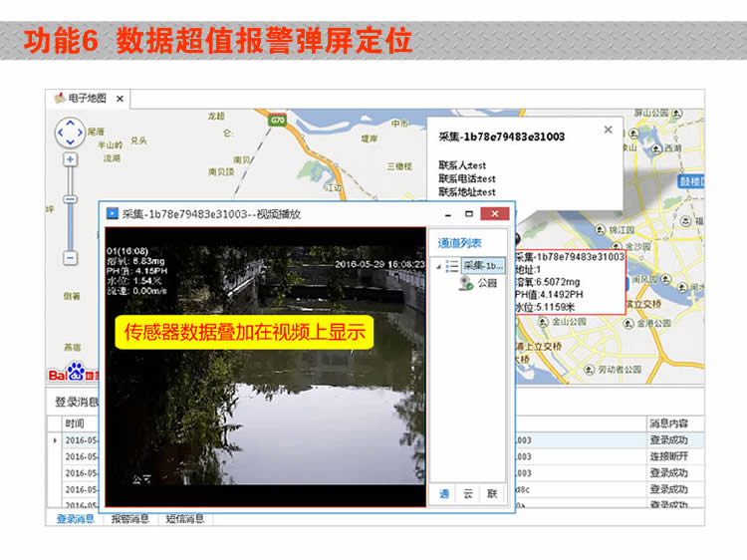Screen dimensions: 747x560
Task: Click the PH值:4.1492PH value in data box
Action: [x=549, y=294]
